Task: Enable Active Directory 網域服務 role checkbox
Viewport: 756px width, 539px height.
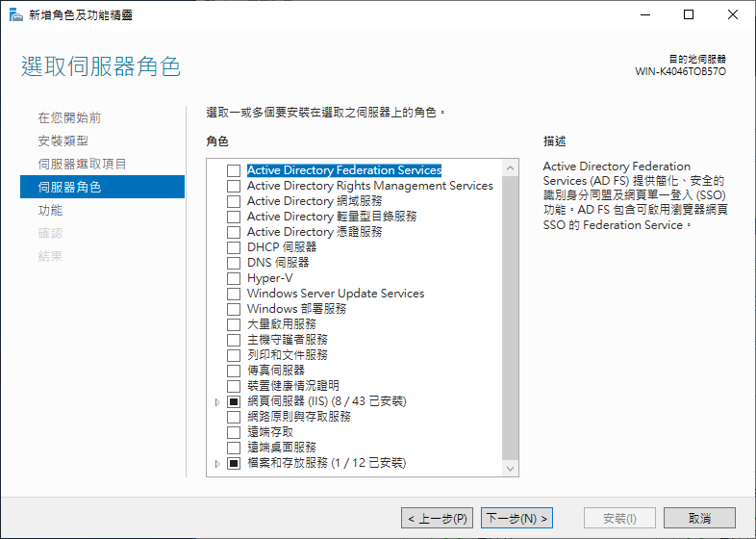Action: point(234,201)
